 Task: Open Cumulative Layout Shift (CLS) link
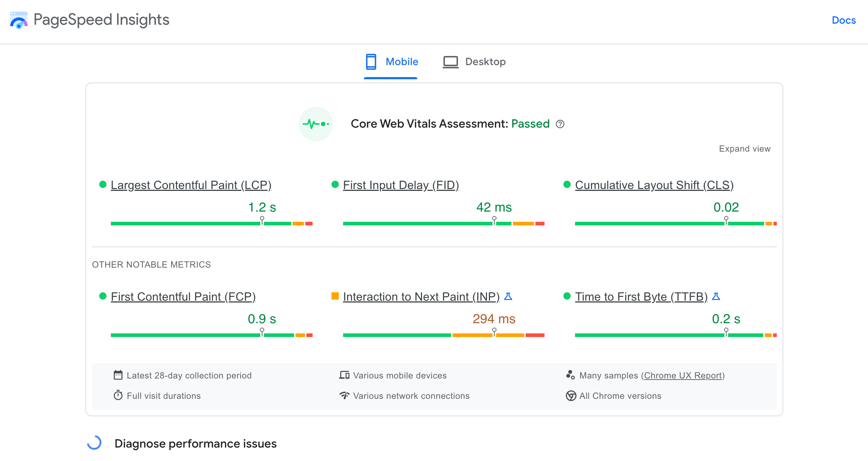coord(654,185)
